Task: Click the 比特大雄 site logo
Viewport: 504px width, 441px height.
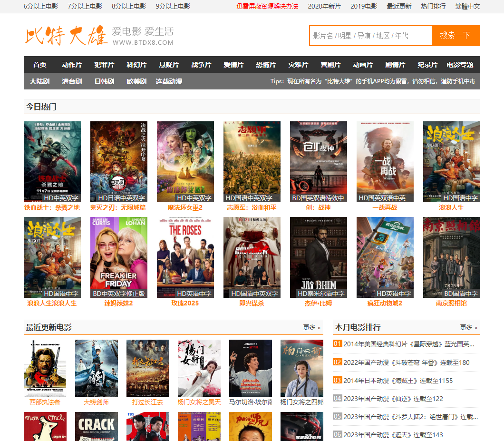Action: (67, 36)
